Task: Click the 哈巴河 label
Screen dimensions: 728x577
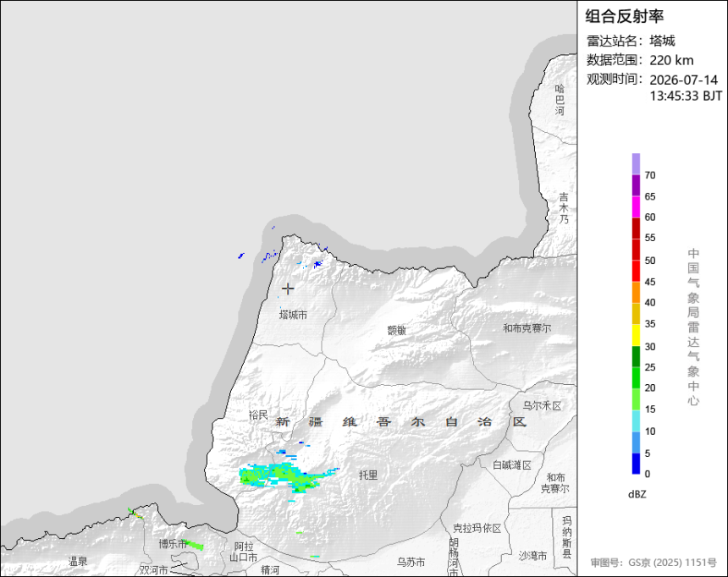Action: point(560,99)
